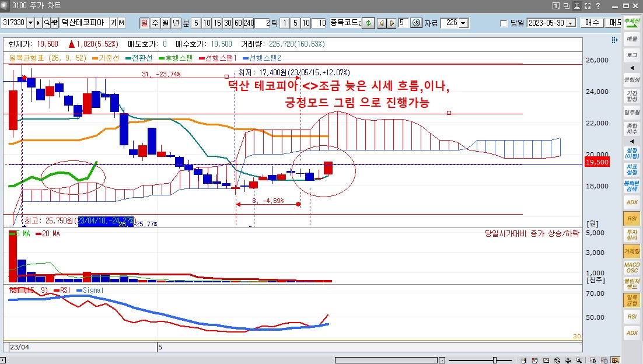Switch to the 주 weekly period

tap(155, 23)
